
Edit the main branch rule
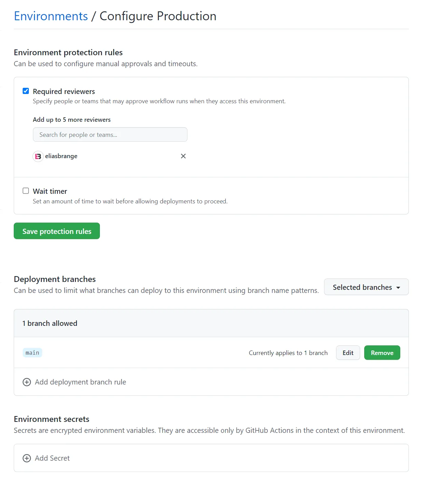tap(348, 353)
